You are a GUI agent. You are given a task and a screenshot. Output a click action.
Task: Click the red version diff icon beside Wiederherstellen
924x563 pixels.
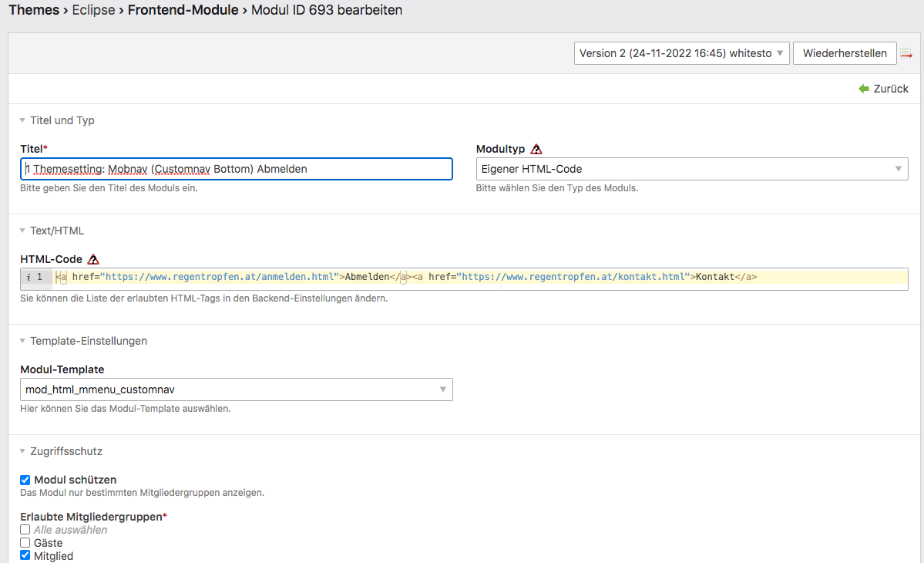pos(906,54)
